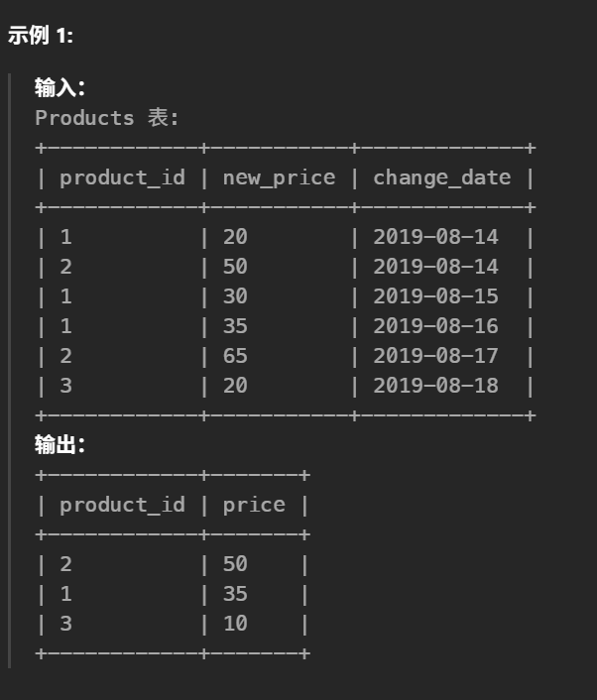597x700 pixels.
Task: Click the date 2019-08-15
Action: (x=435, y=296)
